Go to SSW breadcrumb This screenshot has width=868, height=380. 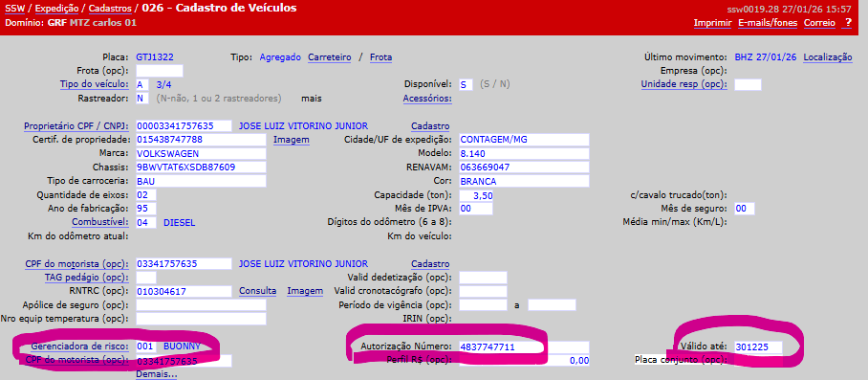pyautogui.click(x=14, y=9)
